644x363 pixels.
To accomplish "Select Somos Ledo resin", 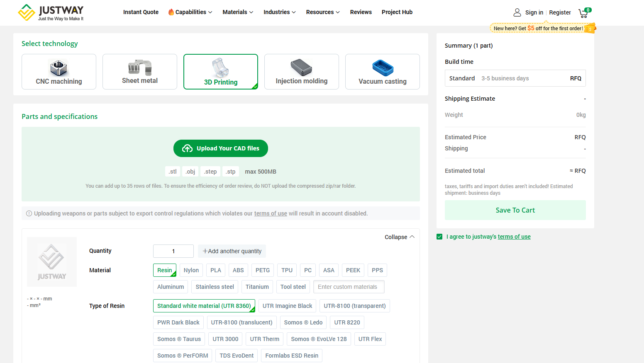I will 303,322.
